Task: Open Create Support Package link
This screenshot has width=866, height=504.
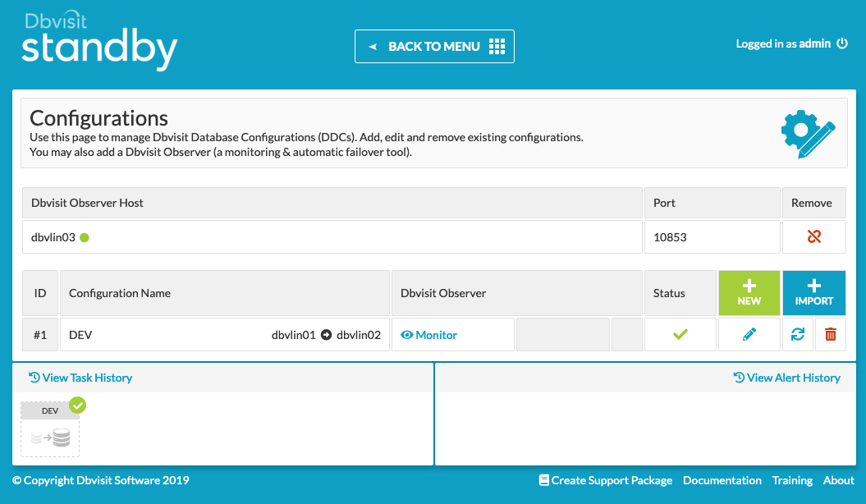Action: click(606, 480)
